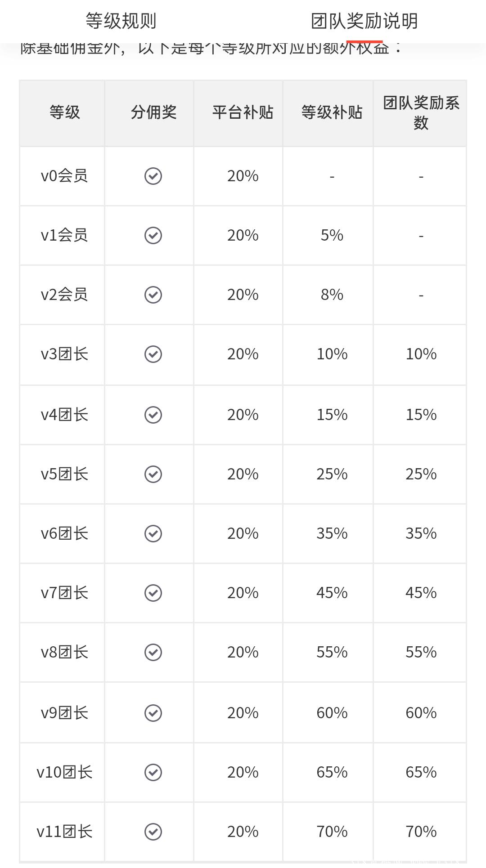The width and height of the screenshot is (486, 868).
Task: Click the checkmark icon in v6团长 row
Action: tap(153, 533)
